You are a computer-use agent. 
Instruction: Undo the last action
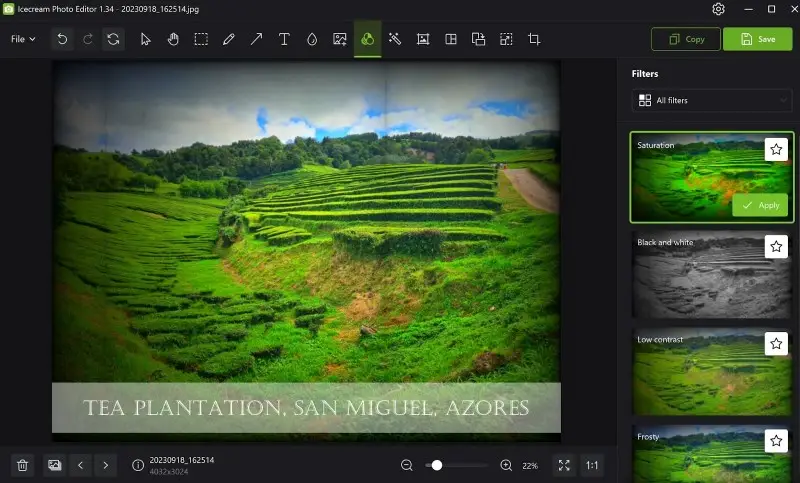(62, 39)
